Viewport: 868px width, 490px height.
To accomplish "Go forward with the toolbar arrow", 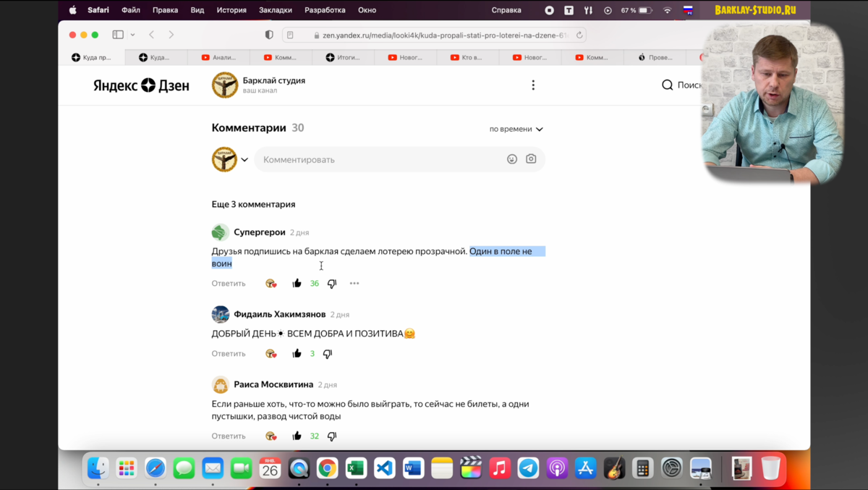I will (x=171, y=35).
